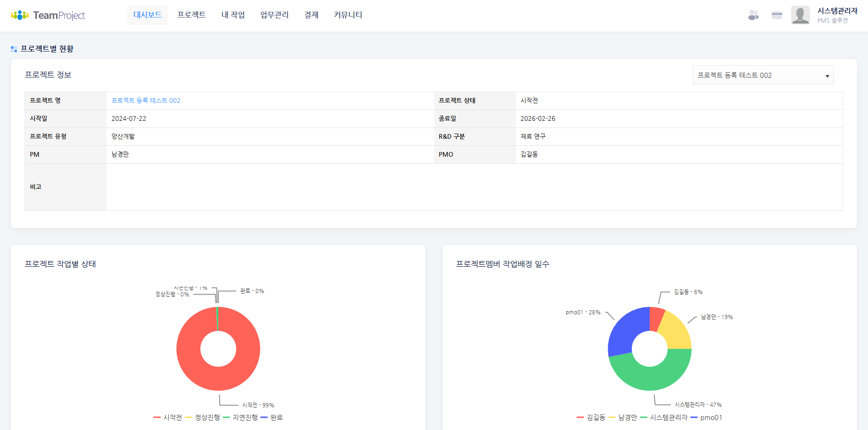Screen dimensions: 868x430
Task: Toggle 시작전 legend item in task status chart
Action: [168, 417]
